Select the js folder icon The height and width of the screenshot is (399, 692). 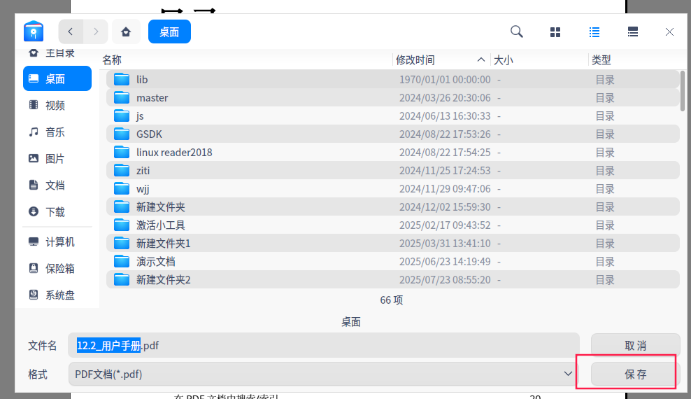[122, 116]
